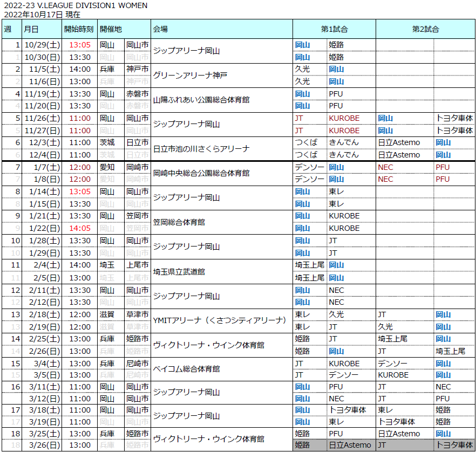
Task: Select prefecture 埼玉 in the 2/4 row
Action: [x=107, y=265]
